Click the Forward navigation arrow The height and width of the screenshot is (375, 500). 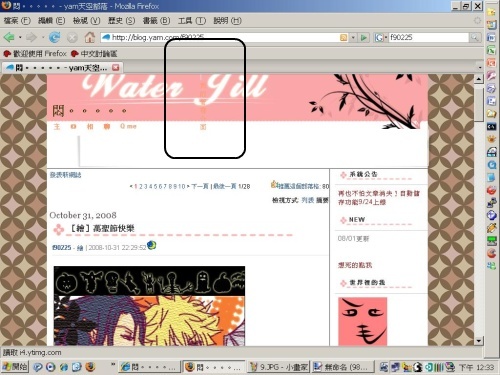coord(31,37)
